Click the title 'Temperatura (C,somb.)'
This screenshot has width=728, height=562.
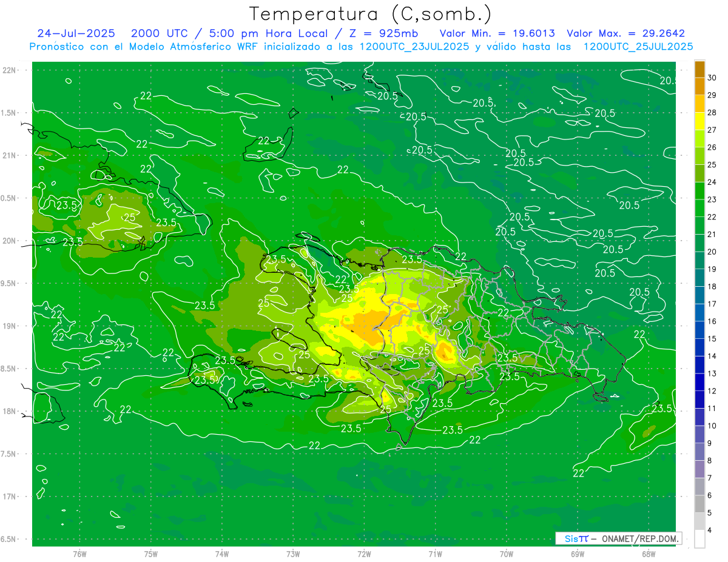pyautogui.click(x=370, y=14)
